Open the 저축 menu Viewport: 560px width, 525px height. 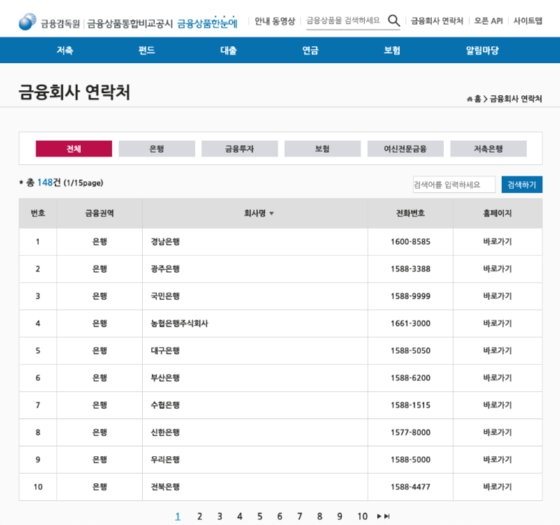pyautogui.click(x=65, y=50)
